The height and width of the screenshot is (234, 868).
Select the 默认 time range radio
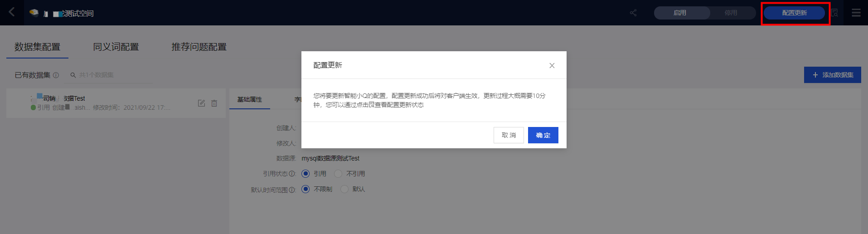[344, 189]
